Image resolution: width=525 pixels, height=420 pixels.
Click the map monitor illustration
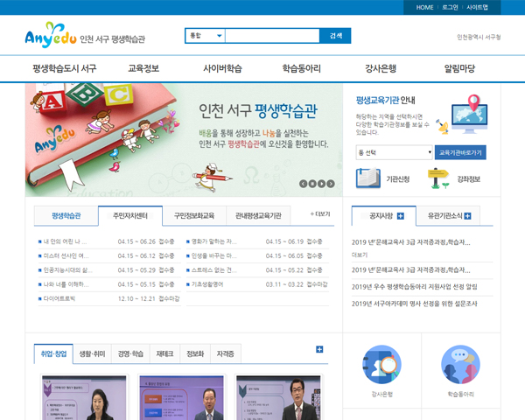[469, 114]
